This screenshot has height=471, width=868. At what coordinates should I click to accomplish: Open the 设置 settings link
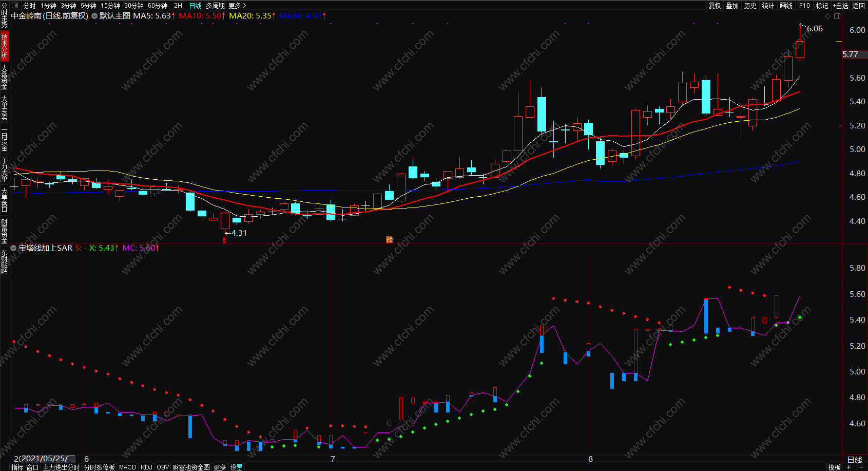236,467
